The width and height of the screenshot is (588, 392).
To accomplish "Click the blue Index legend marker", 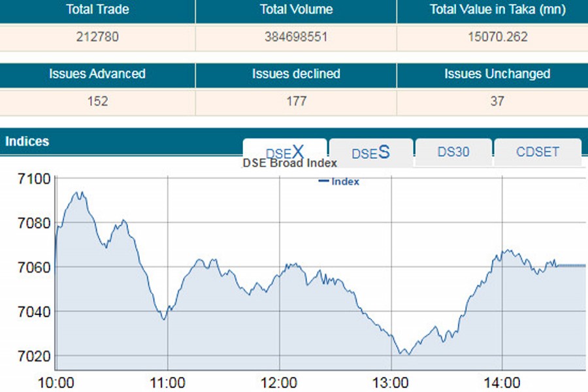I will click(x=323, y=181).
